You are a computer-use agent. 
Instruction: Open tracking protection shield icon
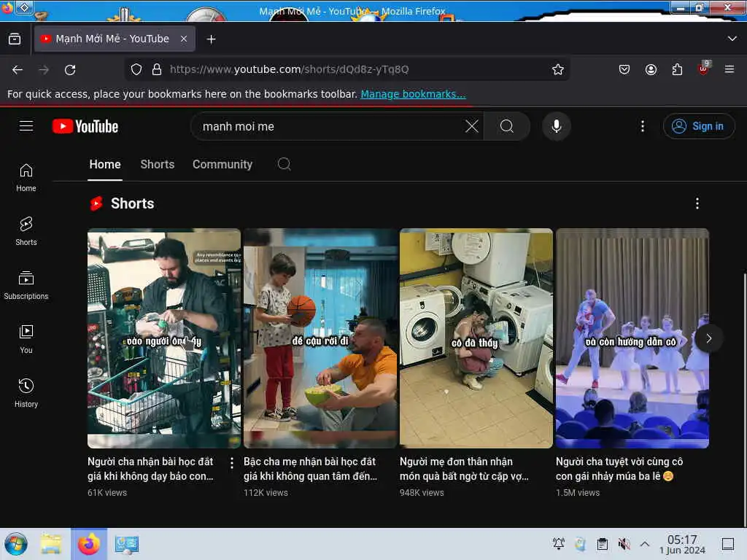click(136, 69)
